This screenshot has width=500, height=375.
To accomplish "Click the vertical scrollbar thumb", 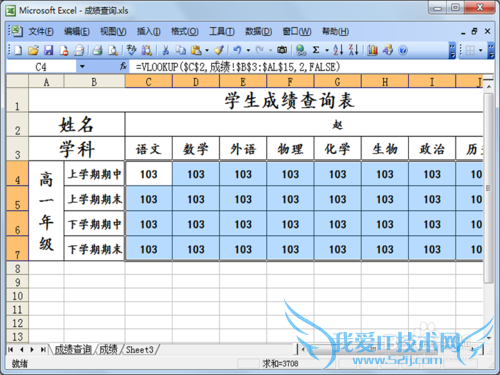I will click(x=488, y=188).
